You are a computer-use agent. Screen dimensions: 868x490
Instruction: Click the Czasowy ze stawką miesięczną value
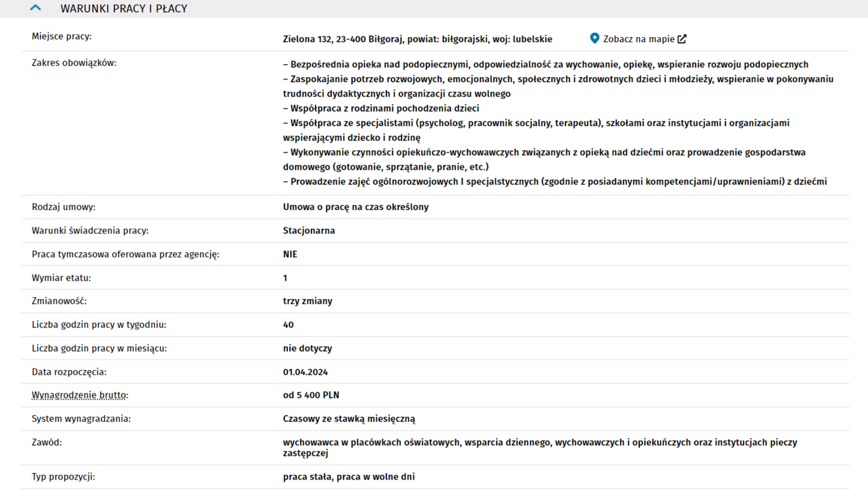point(349,419)
